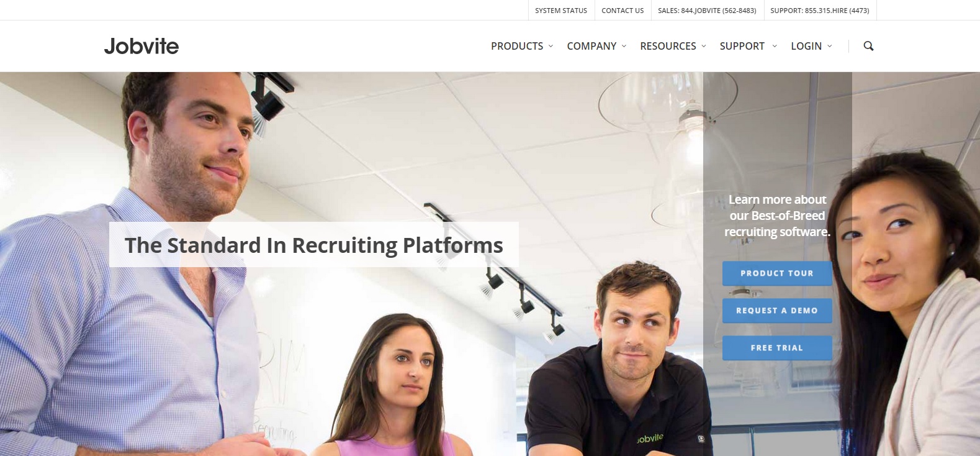Click the Request a Demo button
This screenshot has width=980, height=456.
pos(777,311)
